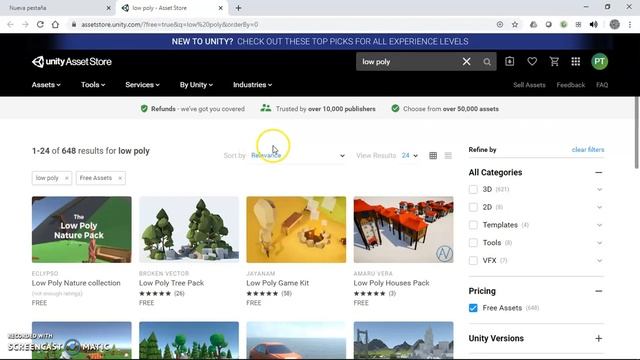
Task: Go to browser home page
Action: tap(55, 24)
